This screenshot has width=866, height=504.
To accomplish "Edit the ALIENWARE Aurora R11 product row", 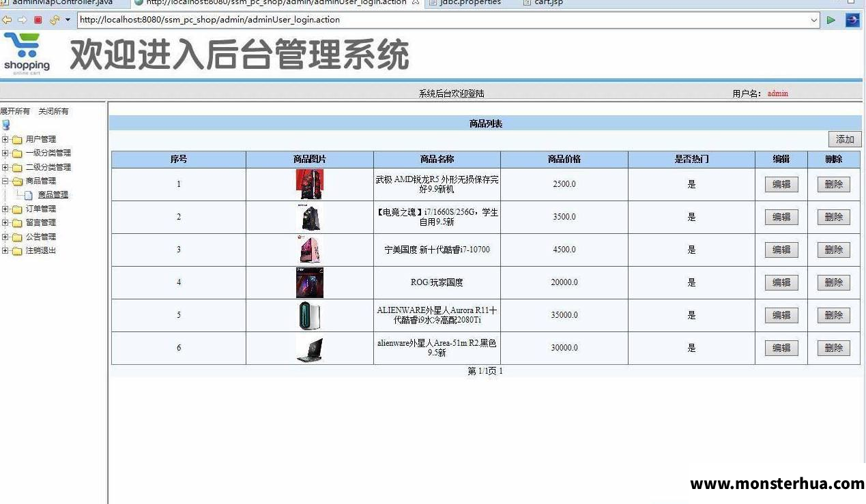I will coord(781,315).
